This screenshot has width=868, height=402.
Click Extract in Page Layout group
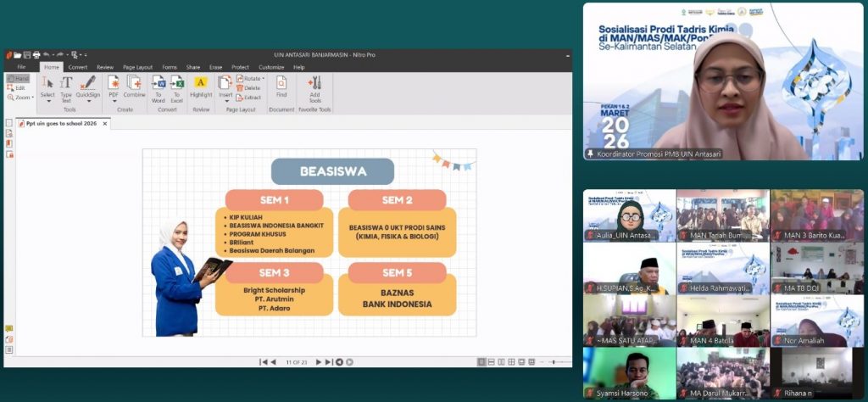click(248, 98)
